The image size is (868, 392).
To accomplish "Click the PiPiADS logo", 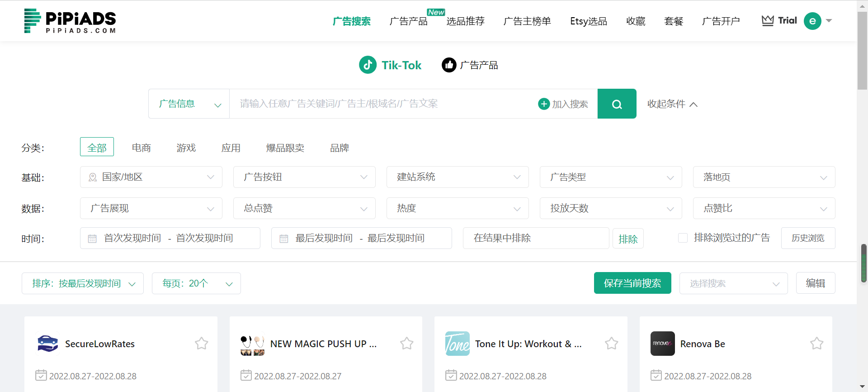I will (70, 21).
